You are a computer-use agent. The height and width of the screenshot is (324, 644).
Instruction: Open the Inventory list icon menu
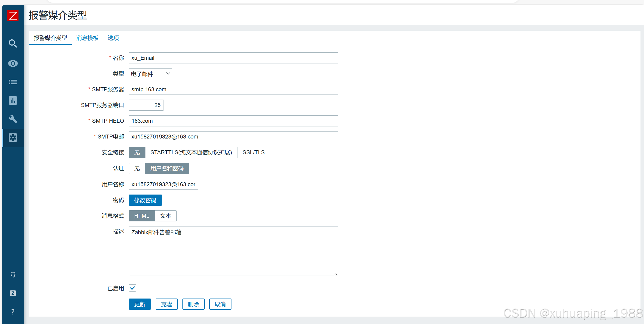[13, 82]
